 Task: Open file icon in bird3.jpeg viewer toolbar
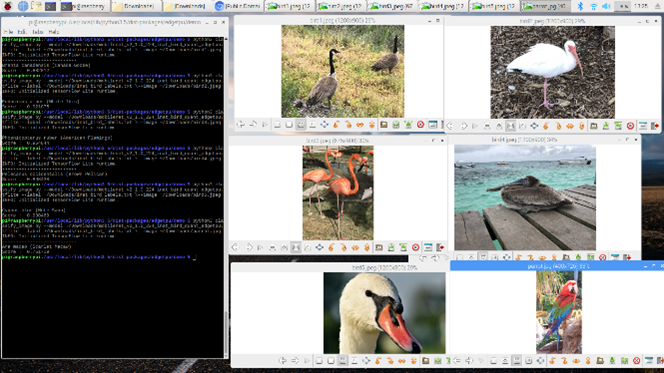point(379,247)
